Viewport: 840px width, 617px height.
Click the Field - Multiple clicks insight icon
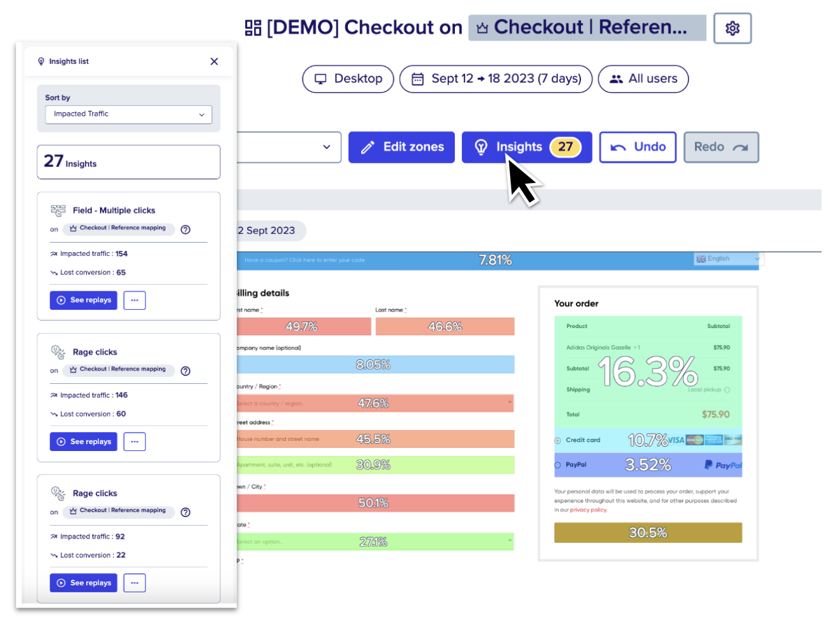click(58, 210)
